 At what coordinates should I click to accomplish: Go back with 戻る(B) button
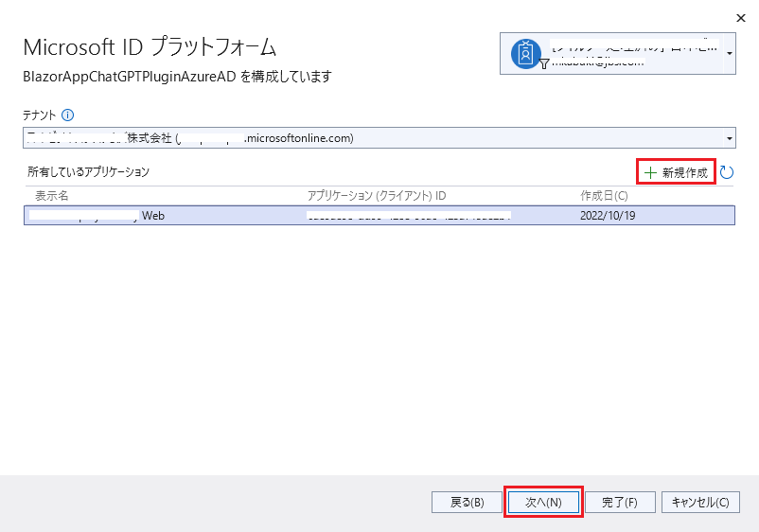pos(468,503)
